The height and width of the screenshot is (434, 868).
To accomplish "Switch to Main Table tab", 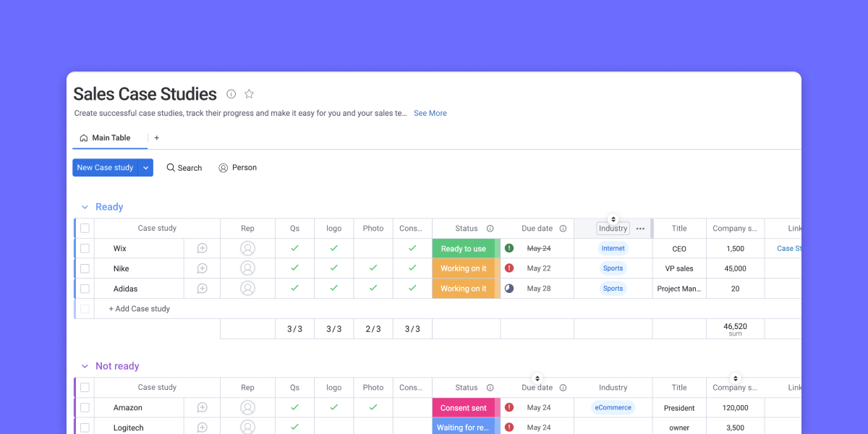I will tap(106, 138).
